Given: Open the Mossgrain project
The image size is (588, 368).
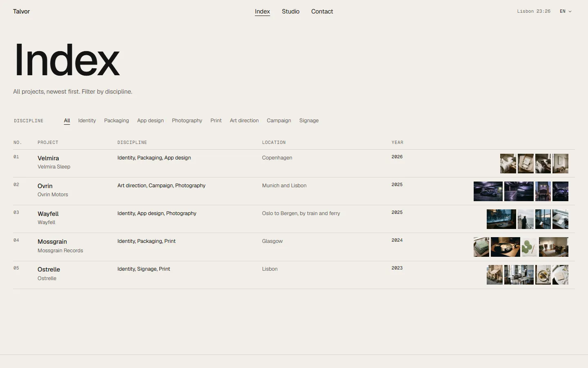Looking at the screenshot, I should [52, 242].
